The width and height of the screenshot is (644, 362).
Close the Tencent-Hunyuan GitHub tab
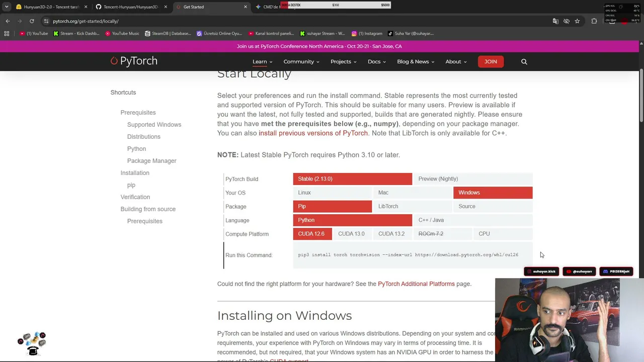coord(166,7)
